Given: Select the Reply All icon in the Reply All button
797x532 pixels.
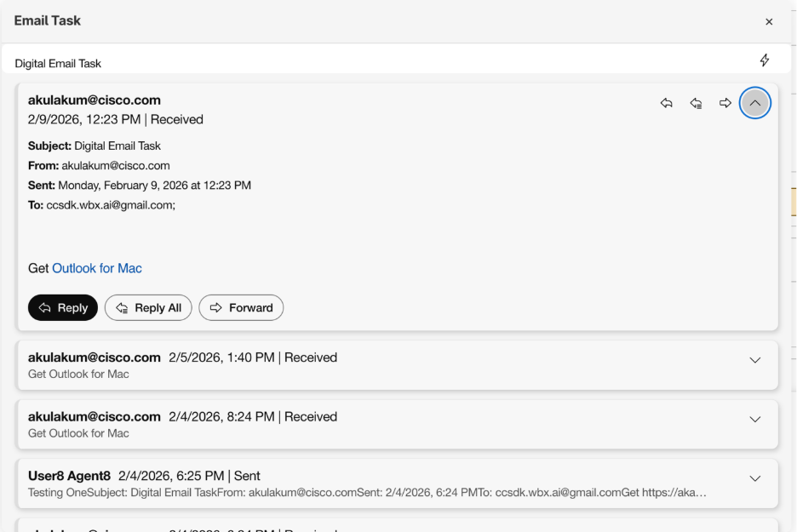Looking at the screenshot, I should point(121,307).
